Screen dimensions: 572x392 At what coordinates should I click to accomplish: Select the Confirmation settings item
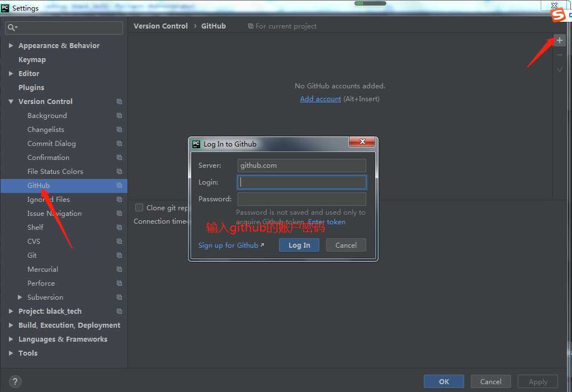click(48, 157)
